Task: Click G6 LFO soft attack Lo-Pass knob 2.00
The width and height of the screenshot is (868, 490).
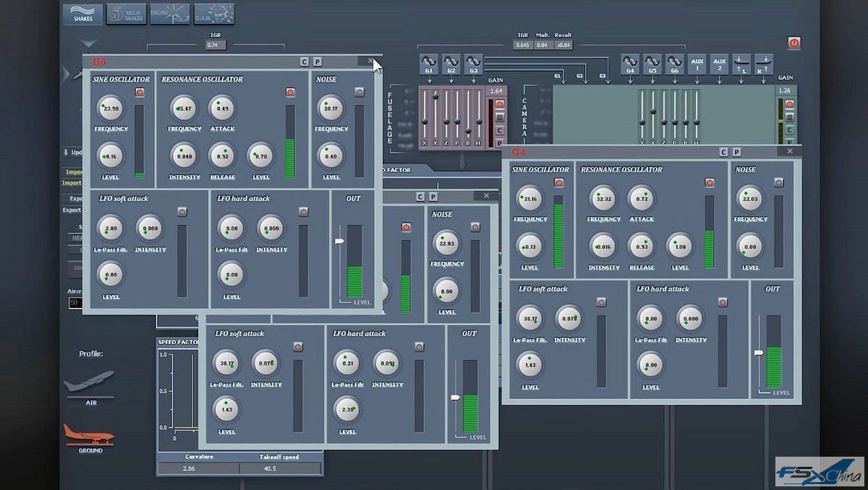Action: tap(111, 229)
